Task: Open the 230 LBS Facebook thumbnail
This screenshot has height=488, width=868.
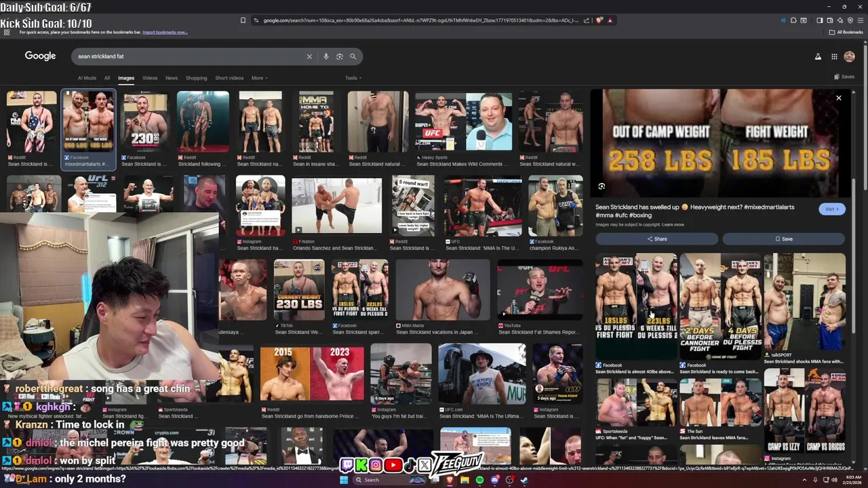Action: (x=144, y=122)
